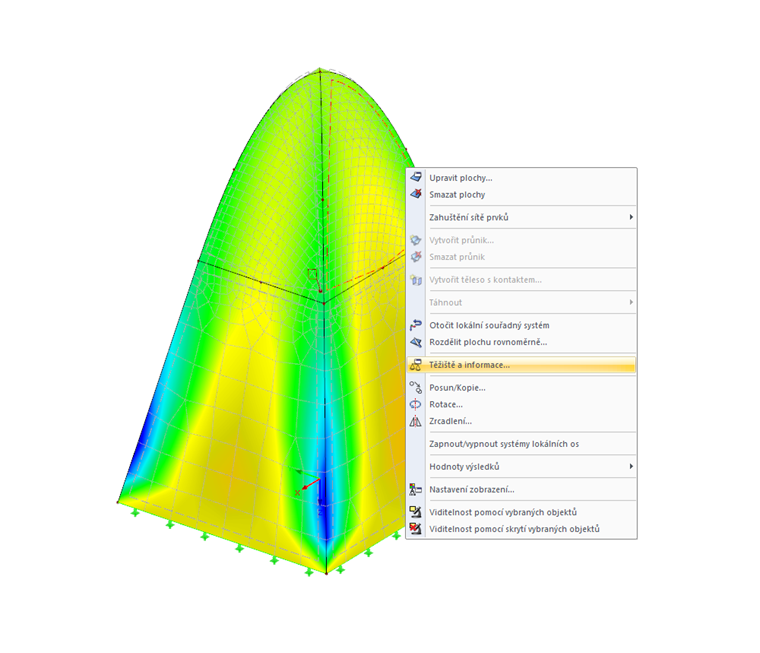
Task: Choose Upravit plochy... from context menu
Action: pos(522,178)
